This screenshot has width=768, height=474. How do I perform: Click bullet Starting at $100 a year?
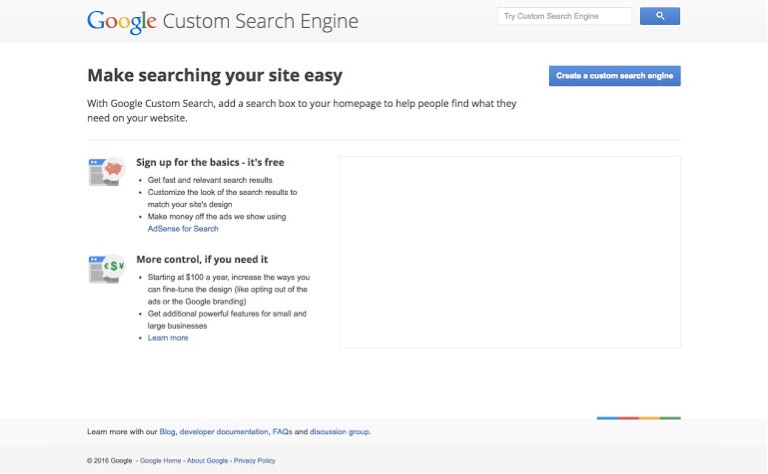tap(229, 289)
